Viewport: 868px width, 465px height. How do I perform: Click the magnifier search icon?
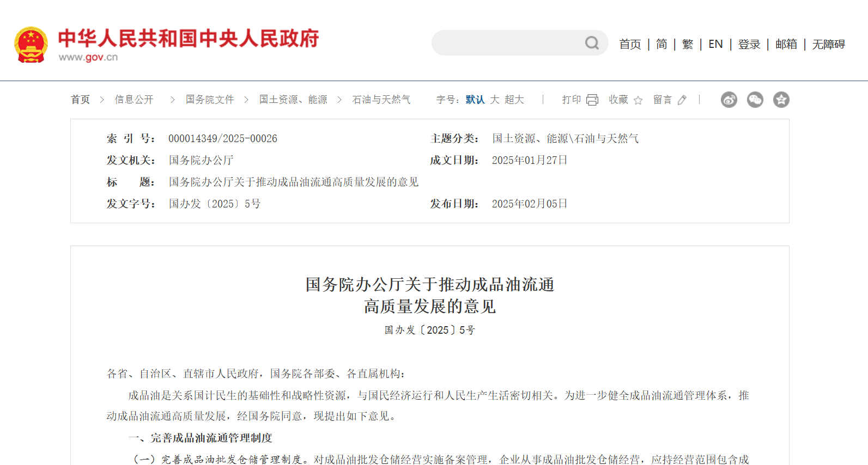(592, 43)
